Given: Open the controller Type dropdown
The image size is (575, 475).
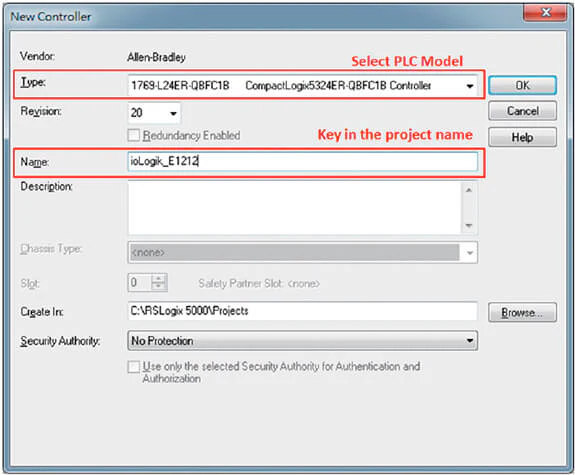Looking at the screenshot, I should 469,86.
